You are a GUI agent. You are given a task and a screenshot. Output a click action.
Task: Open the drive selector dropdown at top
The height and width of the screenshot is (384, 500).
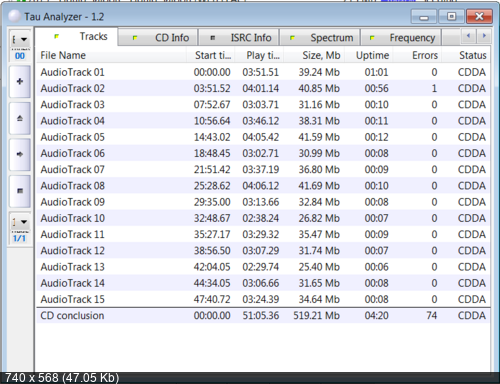pos(20,39)
